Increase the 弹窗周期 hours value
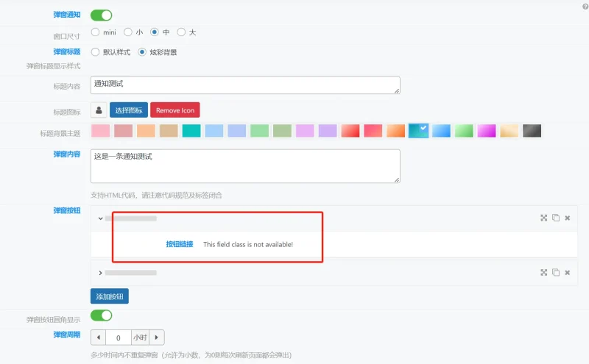This screenshot has width=589, height=364. tap(157, 338)
